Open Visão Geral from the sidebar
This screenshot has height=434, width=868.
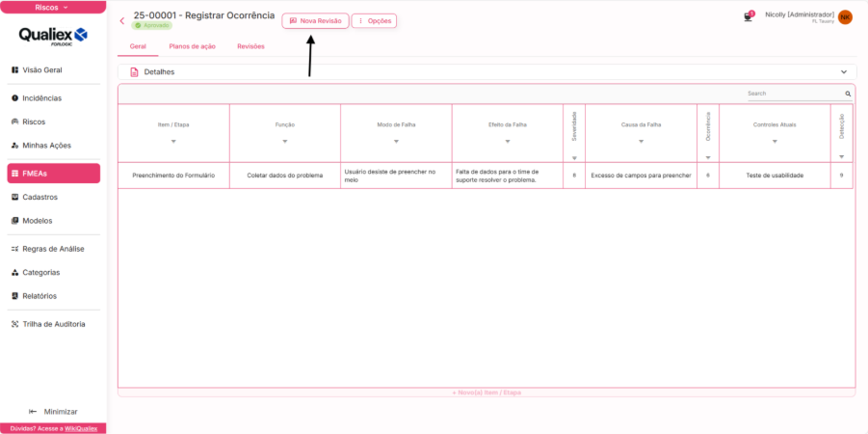(42, 70)
